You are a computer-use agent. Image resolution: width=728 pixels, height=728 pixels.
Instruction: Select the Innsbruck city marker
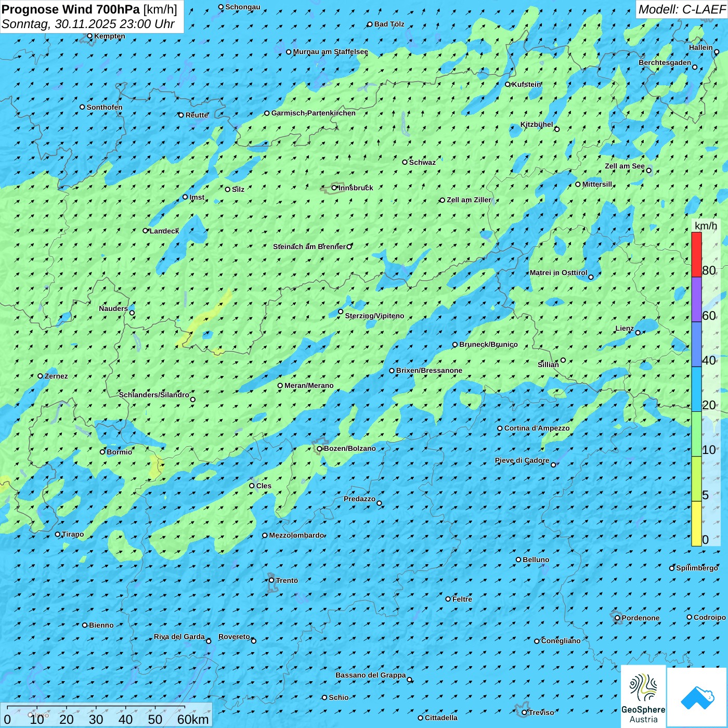[334, 188]
